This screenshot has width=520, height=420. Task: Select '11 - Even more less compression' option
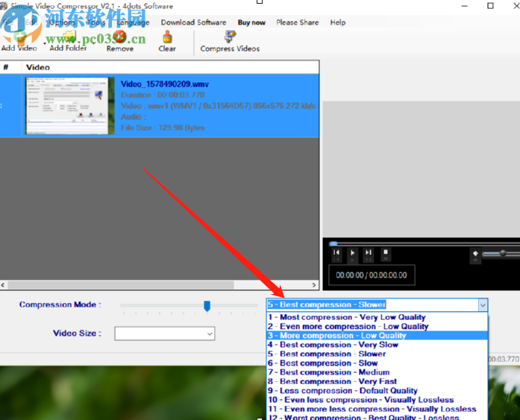point(378,409)
